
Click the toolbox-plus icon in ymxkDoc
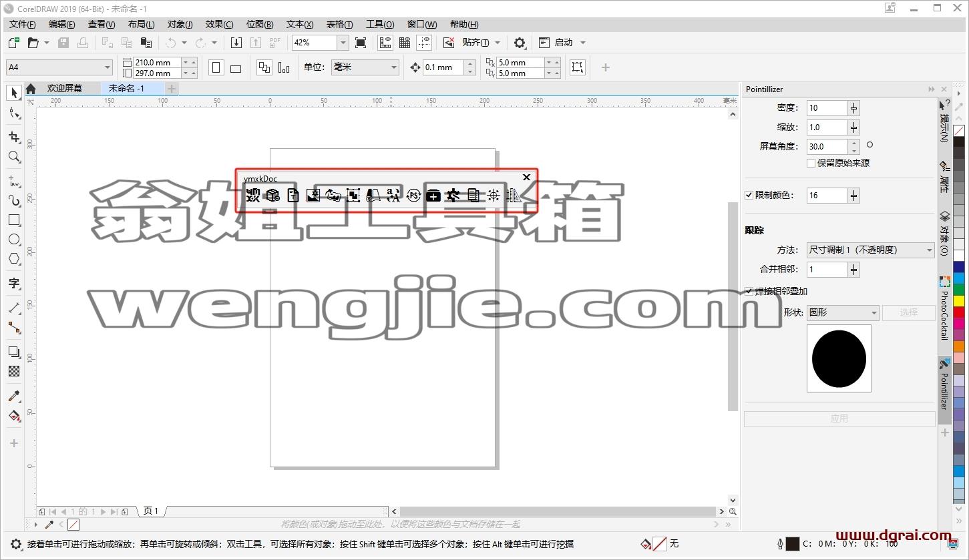[433, 195]
